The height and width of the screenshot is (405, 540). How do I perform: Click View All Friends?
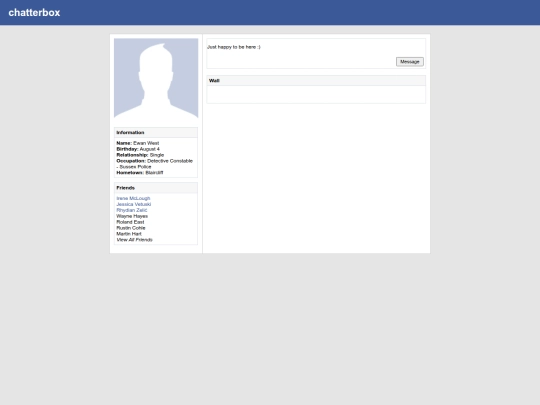pyautogui.click(x=134, y=240)
